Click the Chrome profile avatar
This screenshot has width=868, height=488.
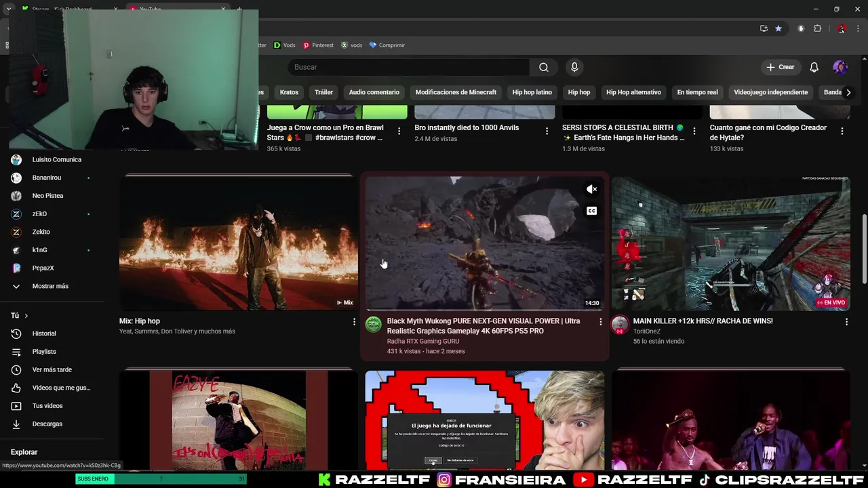[x=842, y=28]
